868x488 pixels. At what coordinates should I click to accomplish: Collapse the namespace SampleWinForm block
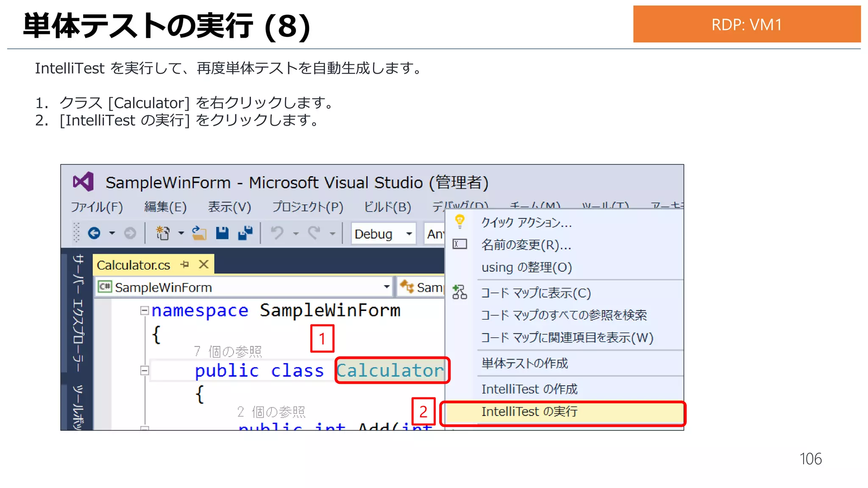pos(145,311)
